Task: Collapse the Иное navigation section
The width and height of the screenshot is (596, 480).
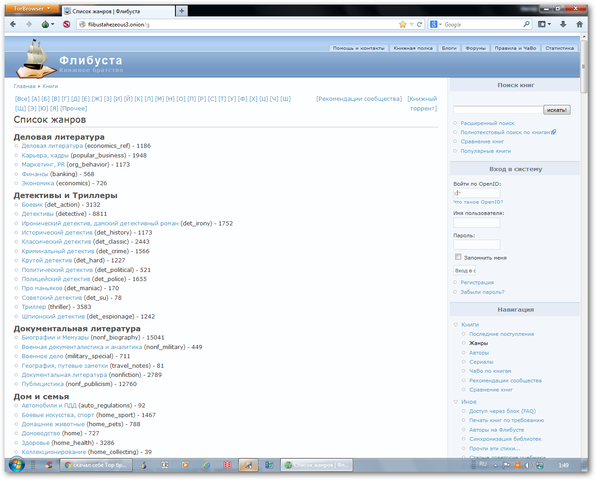Action: [456, 402]
